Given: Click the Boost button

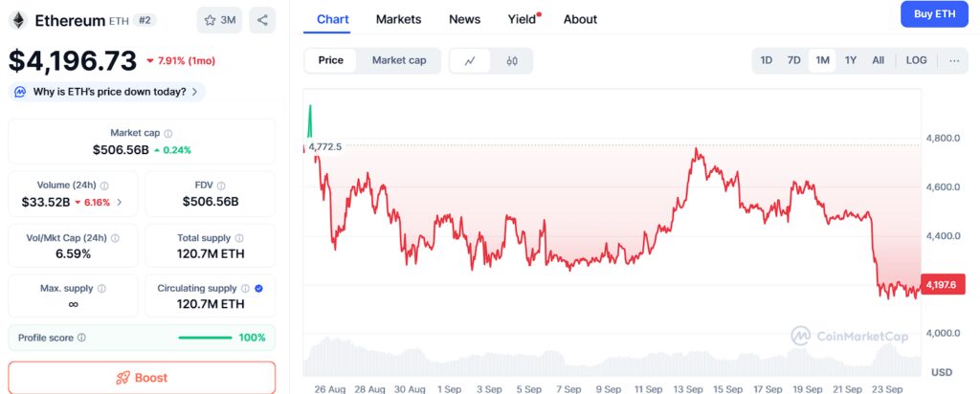Looking at the screenshot, I should tap(142, 378).
